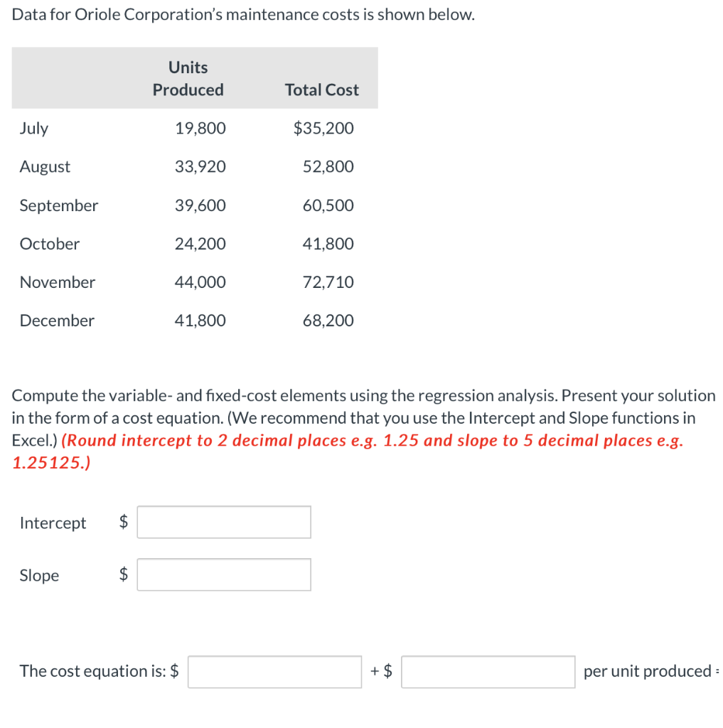Select the 19,800 units produced value

(x=200, y=128)
